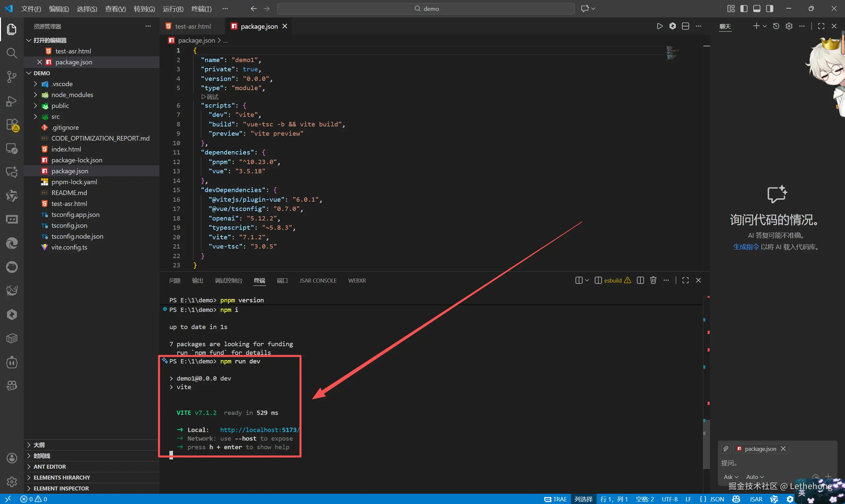Split the editor layout icon
This screenshot has width=845, height=504.
click(685, 26)
